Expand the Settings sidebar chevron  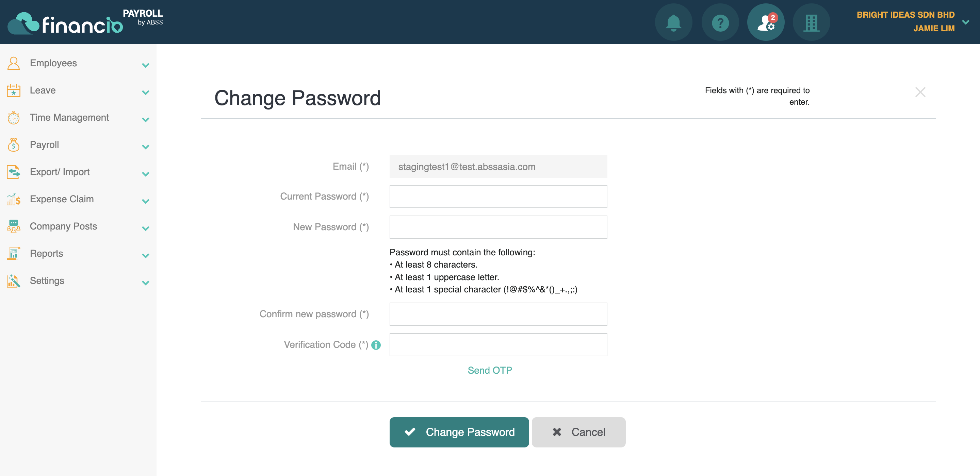(x=145, y=283)
